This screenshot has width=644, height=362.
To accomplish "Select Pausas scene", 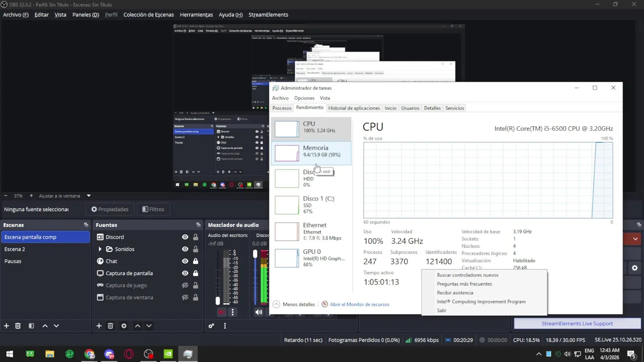I will 45,261.
